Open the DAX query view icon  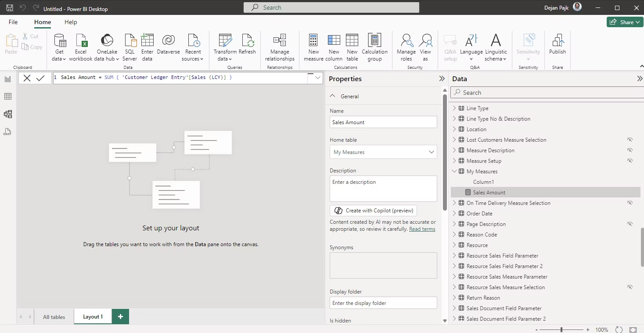click(x=8, y=132)
